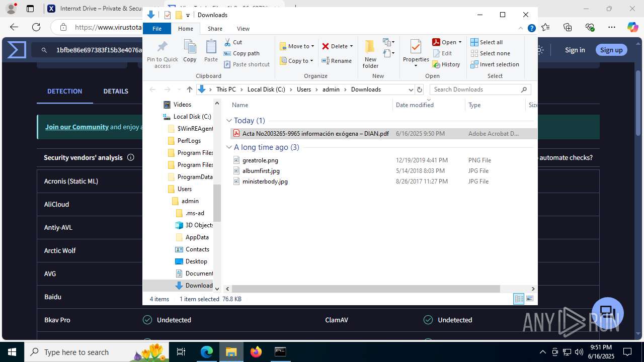Switch to the Home ribbon tab
Screen dimensions: 644x362
pos(185,29)
